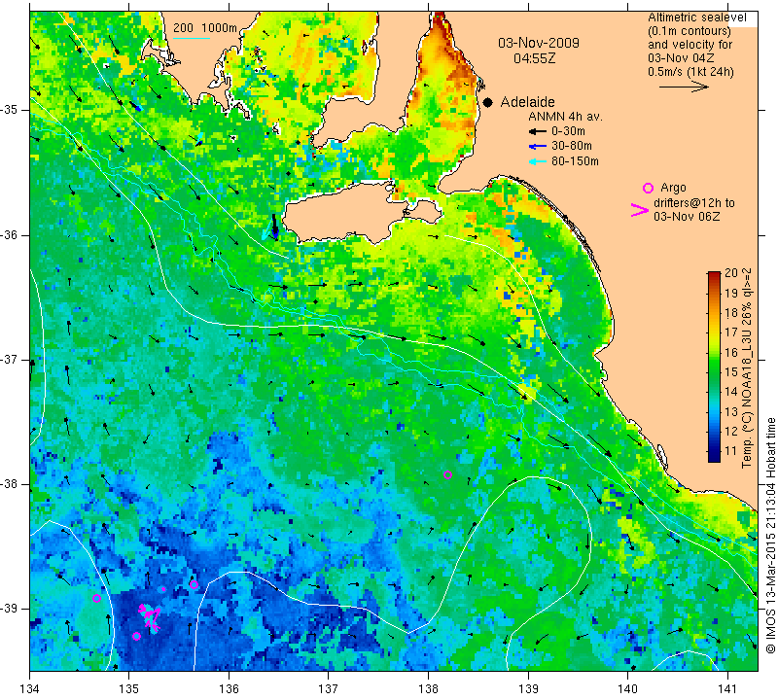Click the 'ANMN 4h av.' legend heading

(565, 117)
